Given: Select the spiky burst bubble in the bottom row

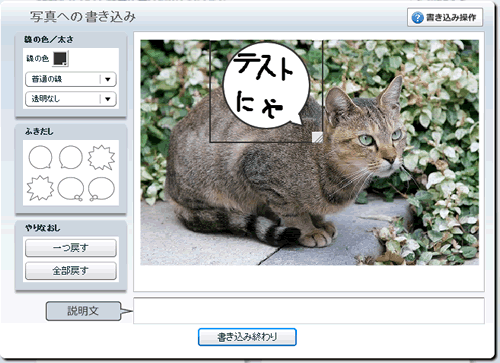Looking at the screenshot, I should pos(40,188).
